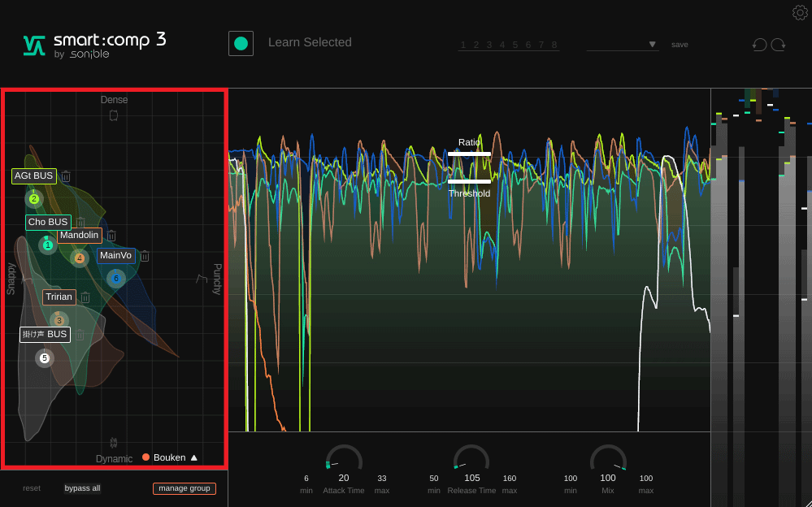Click the save preset button
The width and height of the screenshot is (812, 507).
tap(680, 45)
